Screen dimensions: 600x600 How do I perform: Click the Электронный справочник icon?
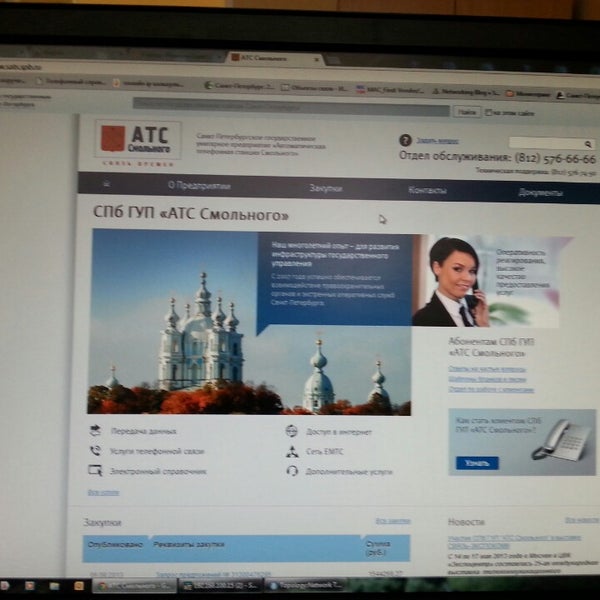tap(95, 470)
